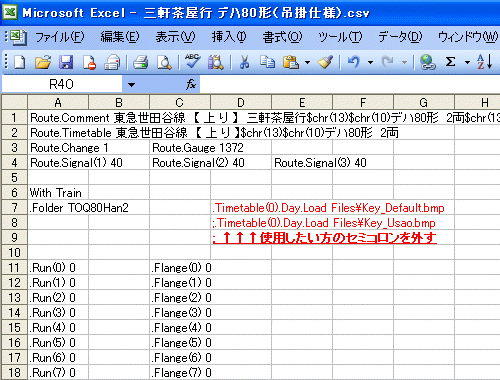Insert hyperlink with the globe icon
Image resolution: width=500 pixels, height=380 pixels.
[x=428, y=62]
